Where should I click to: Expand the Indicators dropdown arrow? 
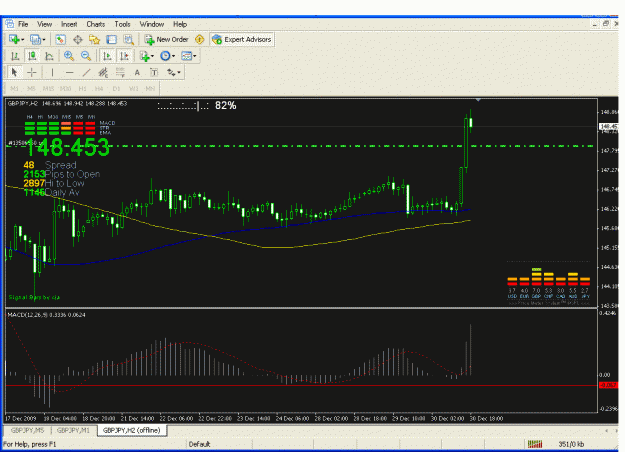(x=152, y=56)
